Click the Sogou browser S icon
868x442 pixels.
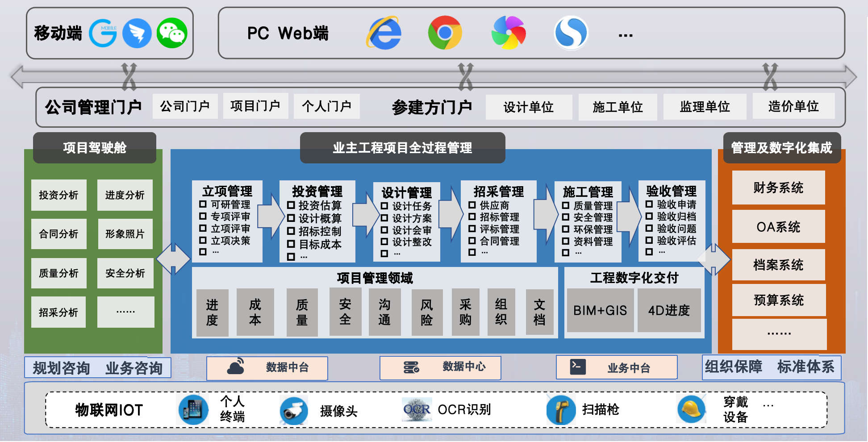point(571,33)
